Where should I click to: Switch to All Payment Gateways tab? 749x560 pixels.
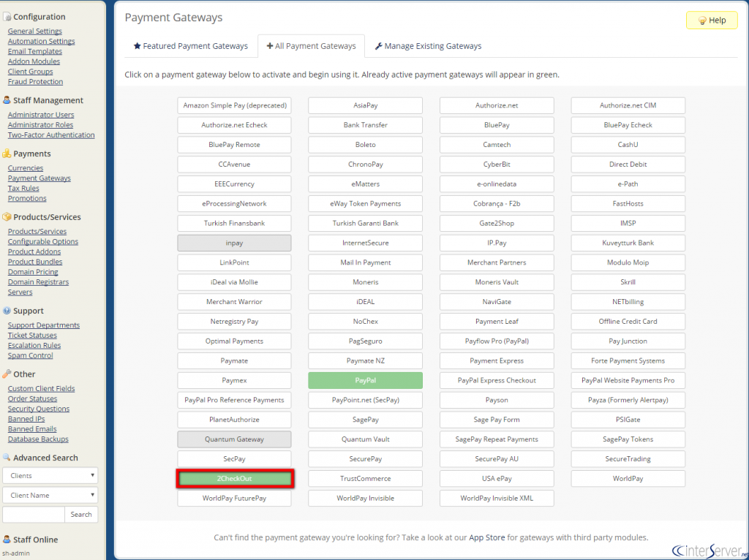pos(311,46)
